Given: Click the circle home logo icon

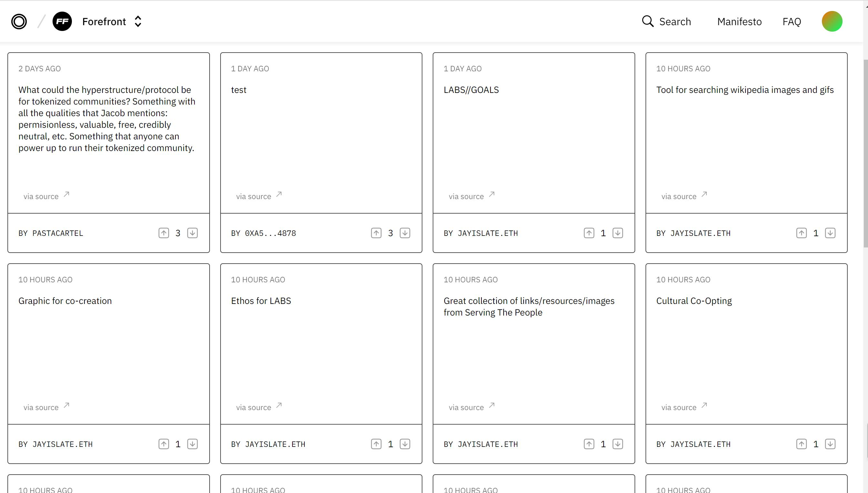Looking at the screenshot, I should pyautogui.click(x=19, y=21).
